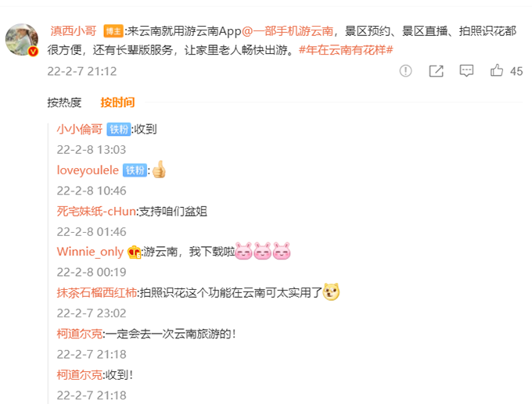Open @一部手机游云南 mention link
Screen dimensions: 532x404
(287, 31)
